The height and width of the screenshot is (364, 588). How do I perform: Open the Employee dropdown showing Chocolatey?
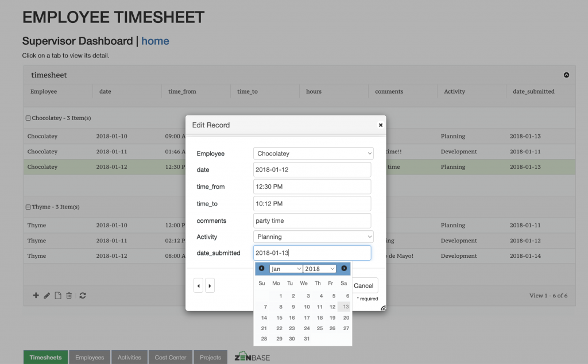[313, 153]
